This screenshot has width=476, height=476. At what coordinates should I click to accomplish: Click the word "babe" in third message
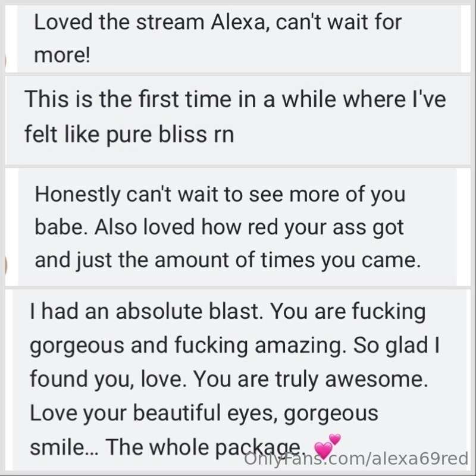(x=59, y=227)
